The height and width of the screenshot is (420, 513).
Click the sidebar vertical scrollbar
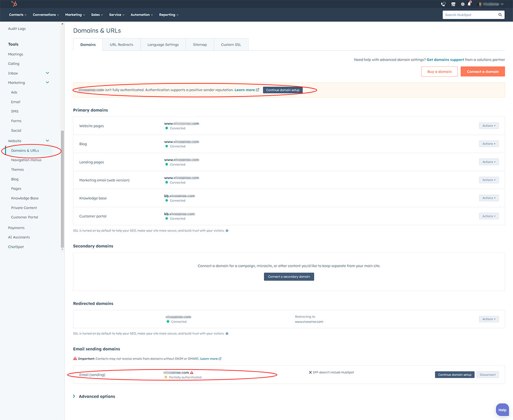62,189
